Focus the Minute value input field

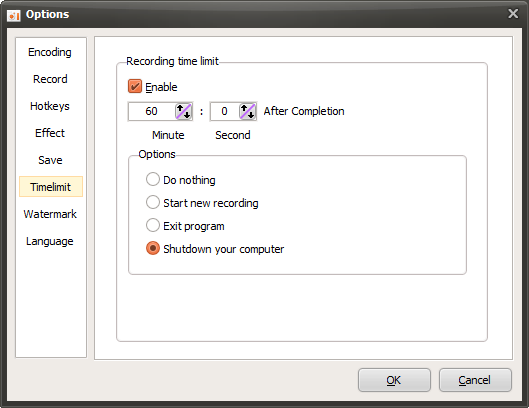(151, 111)
